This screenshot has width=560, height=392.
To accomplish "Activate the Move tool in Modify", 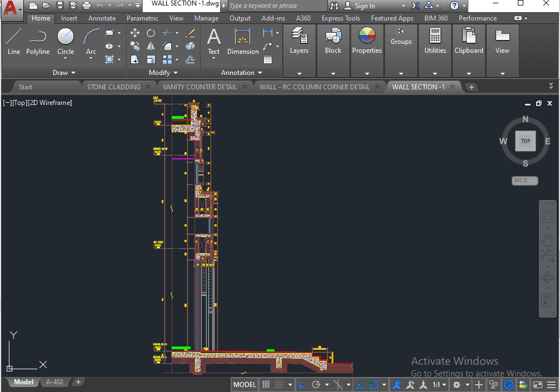I will point(135,33).
